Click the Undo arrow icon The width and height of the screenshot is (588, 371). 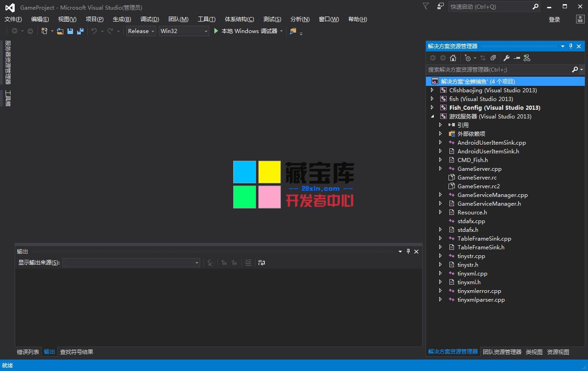[94, 31]
